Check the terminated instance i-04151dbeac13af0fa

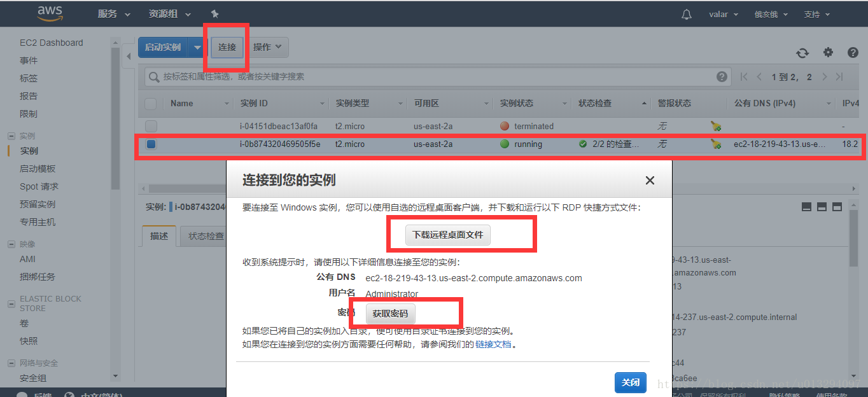tap(151, 126)
